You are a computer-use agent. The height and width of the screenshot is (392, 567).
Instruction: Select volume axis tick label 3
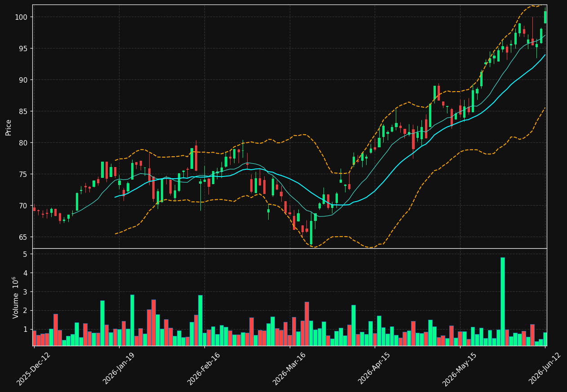coord(26,292)
